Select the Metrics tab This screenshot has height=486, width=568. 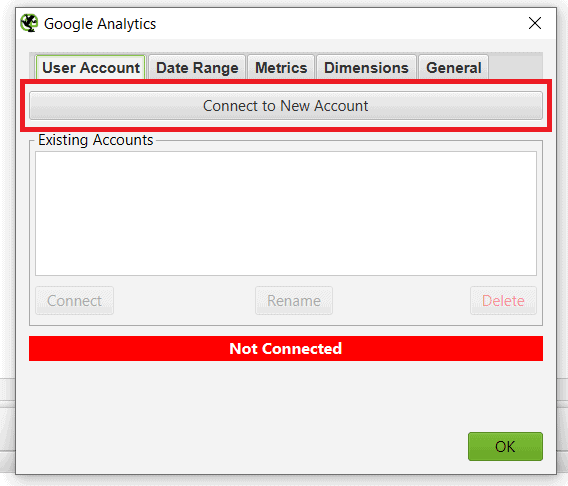point(281,67)
